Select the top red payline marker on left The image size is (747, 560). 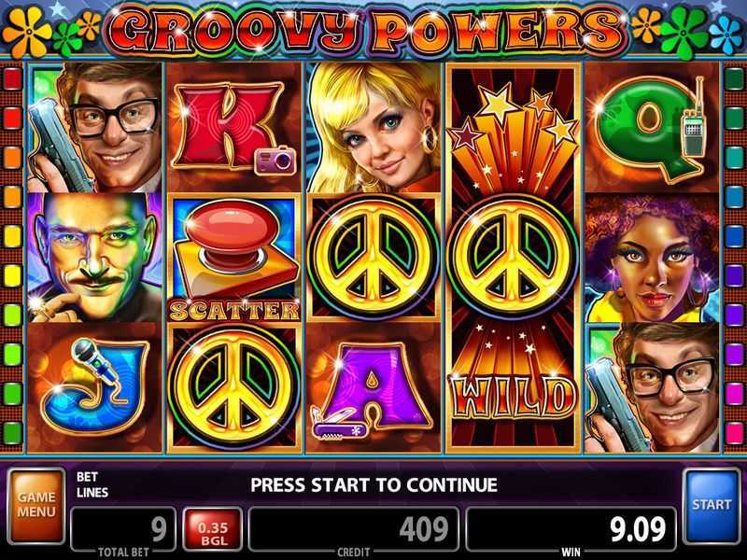pyautogui.click(x=13, y=79)
